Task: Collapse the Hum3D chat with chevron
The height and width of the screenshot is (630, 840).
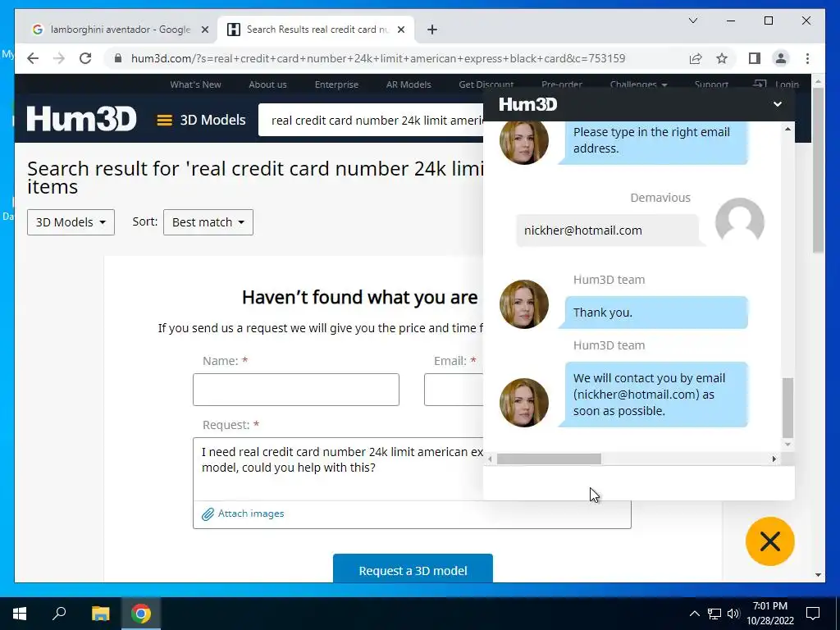Action: coord(778,104)
